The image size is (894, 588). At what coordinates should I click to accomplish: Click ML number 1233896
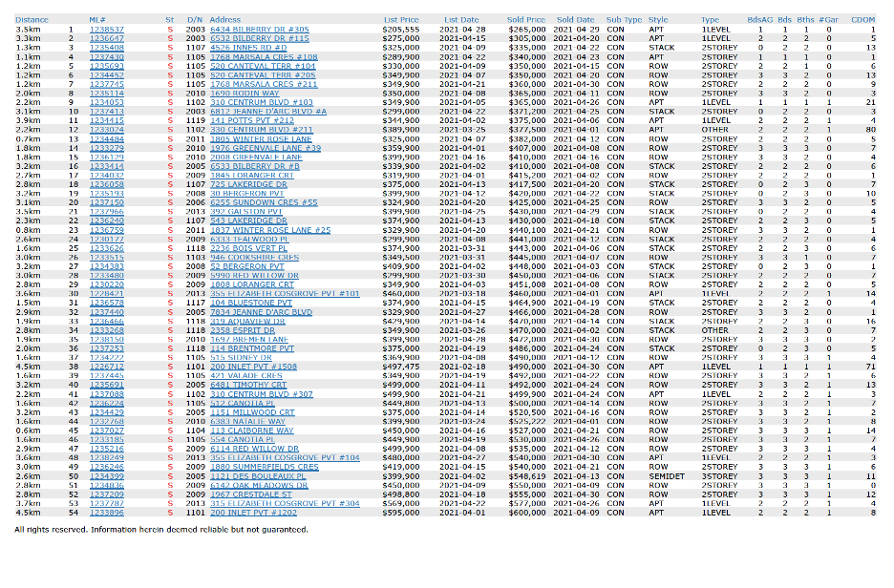106,512
